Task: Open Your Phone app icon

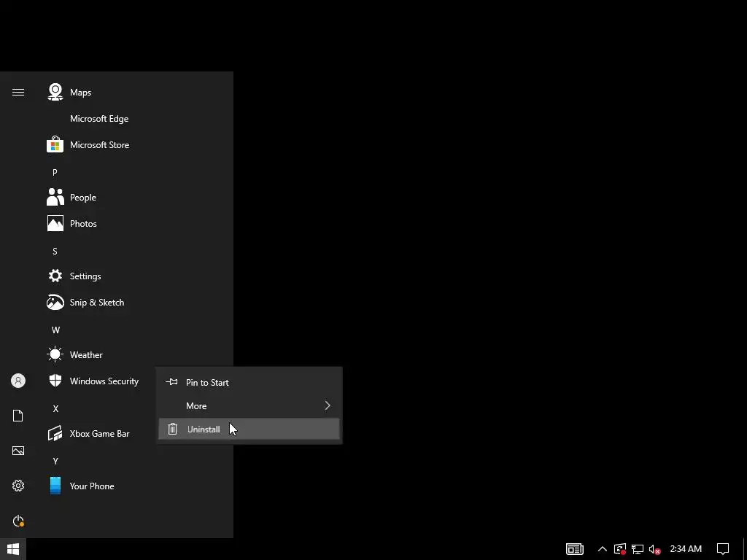Action: tap(55, 486)
